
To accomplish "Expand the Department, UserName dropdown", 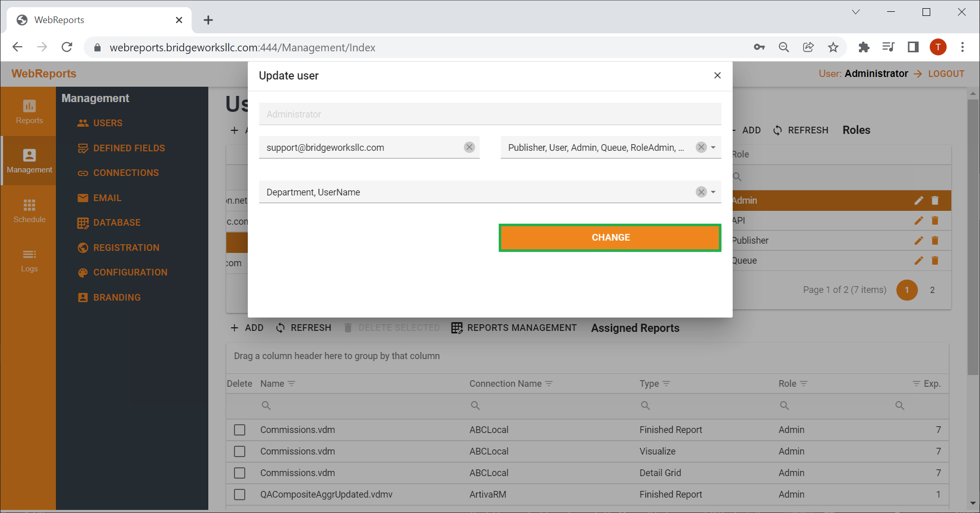I will coord(713,192).
